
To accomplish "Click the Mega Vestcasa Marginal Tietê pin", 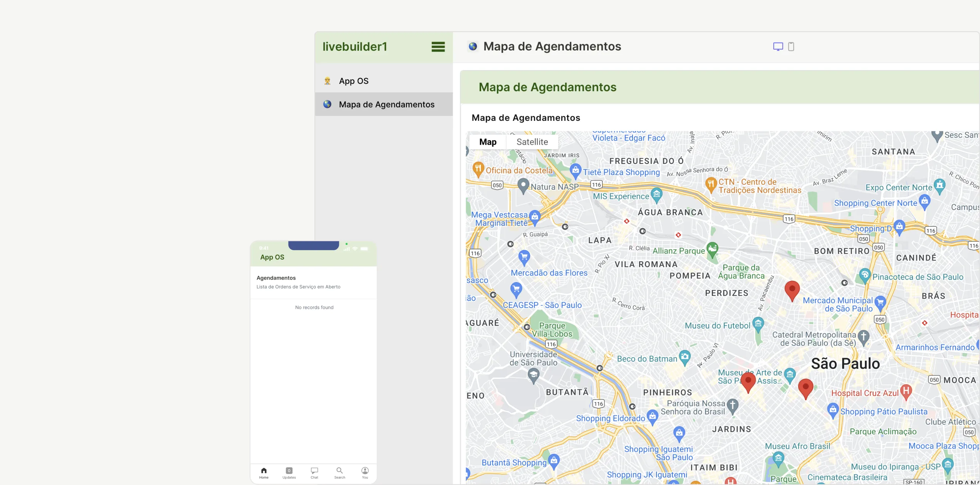I will 535,217.
